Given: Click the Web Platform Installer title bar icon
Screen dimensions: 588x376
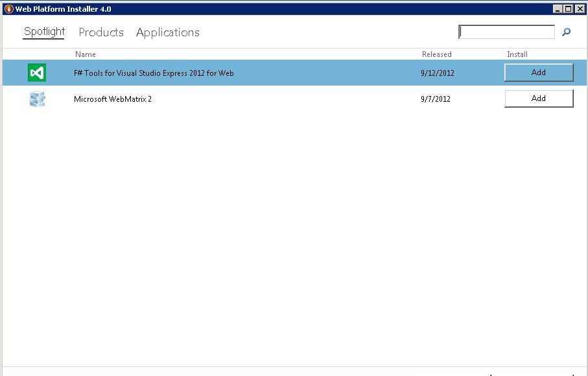Looking at the screenshot, I should tap(6, 8).
